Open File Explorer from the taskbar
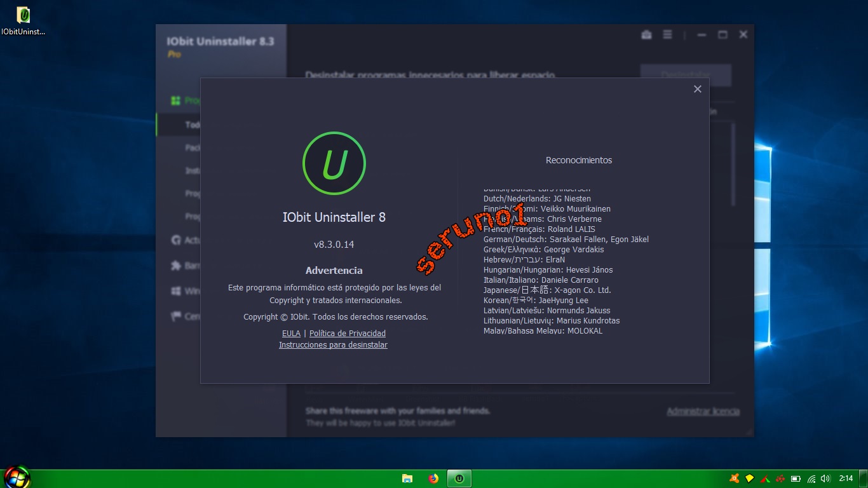The image size is (868, 488). point(407,478)
